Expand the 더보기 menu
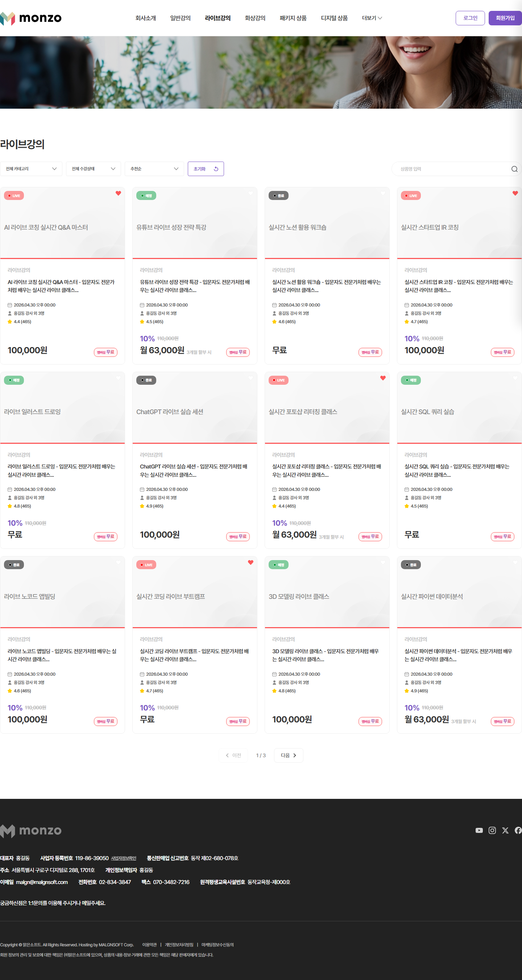 coord(372,18)
